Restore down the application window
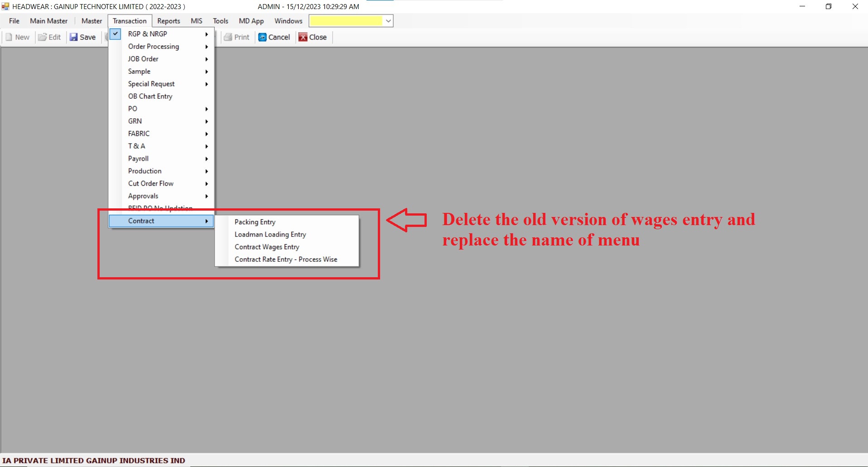The width and height of the screenshot is (868, 467). [828, 6]
